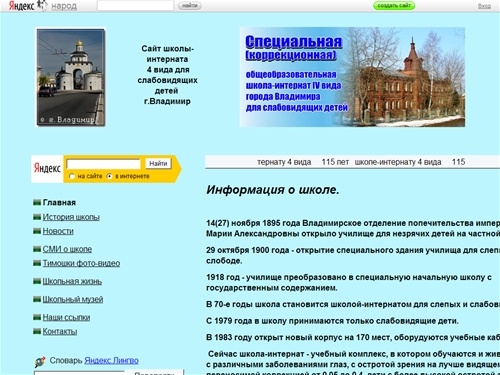Click the scrolling '115 лет школе-интернату' ticker
Screen dimensions: 500x375
pyautogui.click(x=352, y=162)
